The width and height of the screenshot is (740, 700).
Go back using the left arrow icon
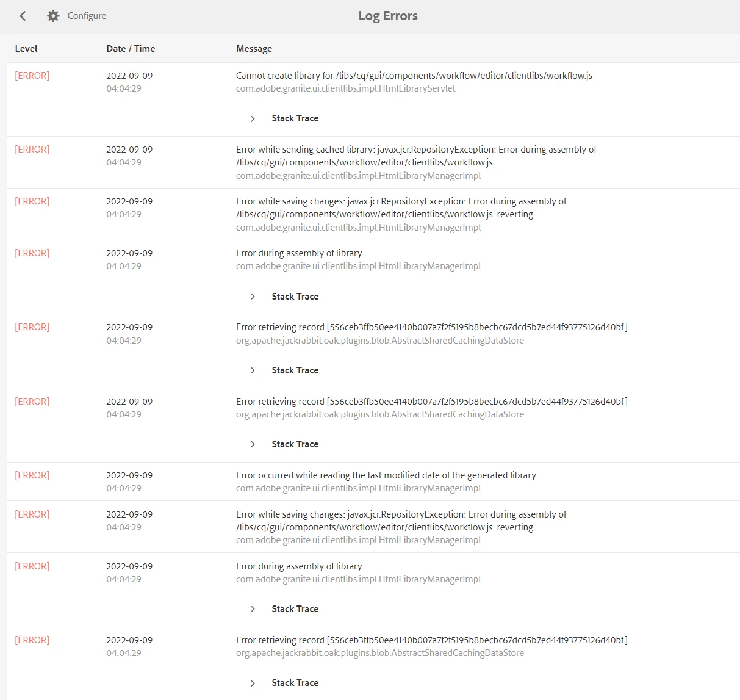(23, 16)
